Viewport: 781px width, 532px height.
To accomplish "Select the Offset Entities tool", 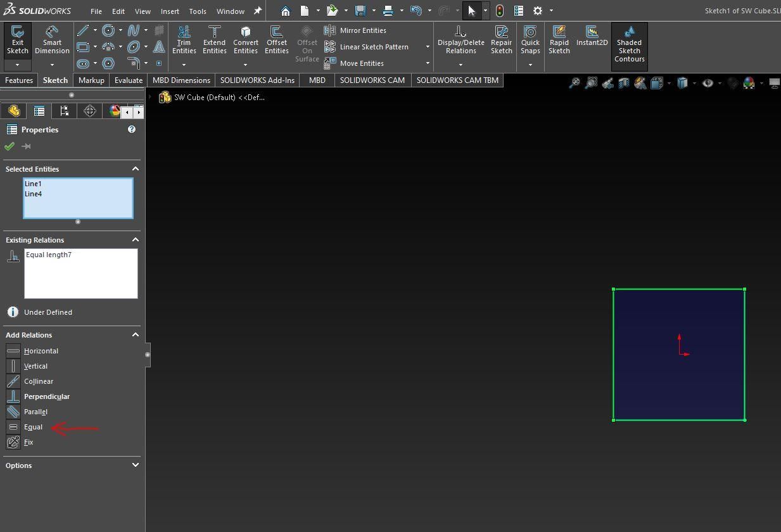I will click(x=276, y=40).
